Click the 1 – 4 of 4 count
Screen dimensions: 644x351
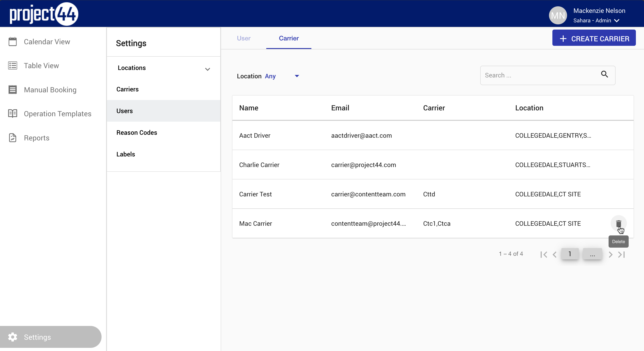click(x=511, y=254)
